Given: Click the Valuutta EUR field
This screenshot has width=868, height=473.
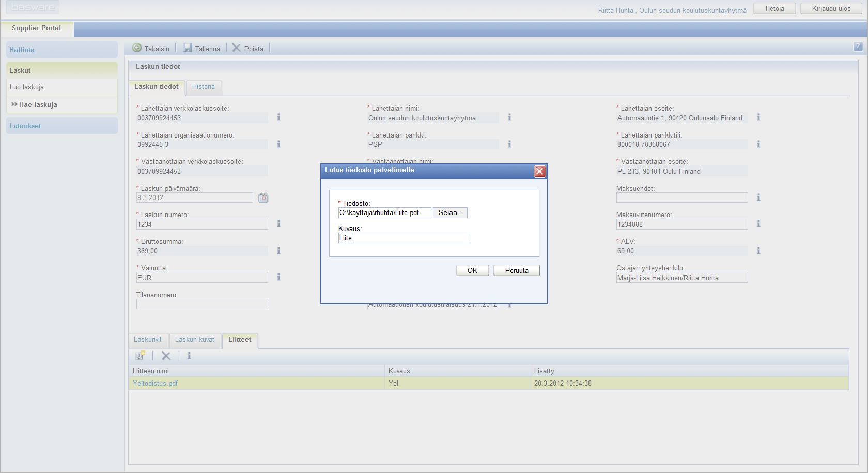Looking at the screenshot, I should click(x=202, y=278).
